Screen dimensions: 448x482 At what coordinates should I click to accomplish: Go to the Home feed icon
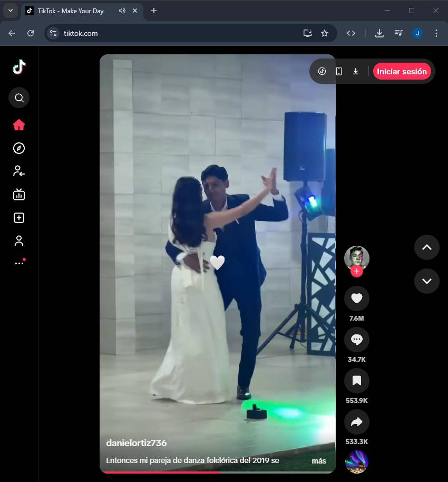(19, 125)
